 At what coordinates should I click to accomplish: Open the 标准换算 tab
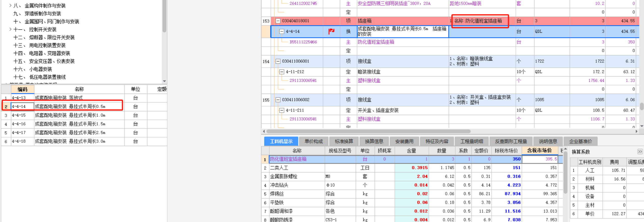click(x=344, y=141)
